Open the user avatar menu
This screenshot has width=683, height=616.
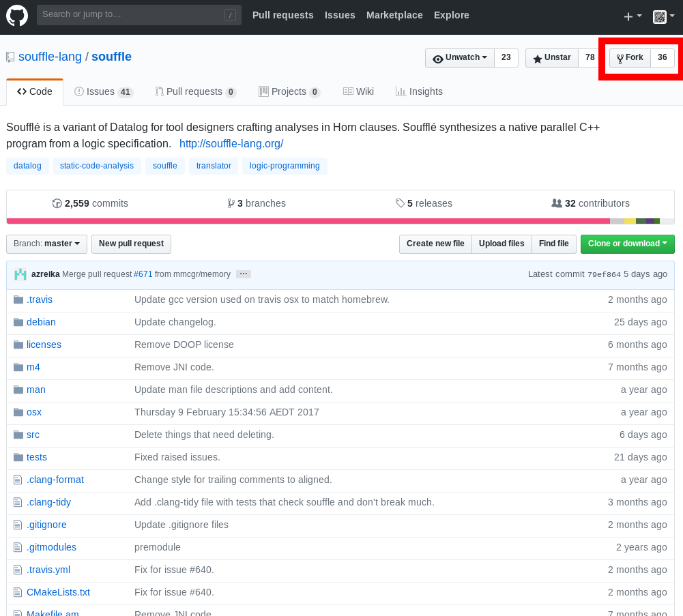[x=664, y=16]
